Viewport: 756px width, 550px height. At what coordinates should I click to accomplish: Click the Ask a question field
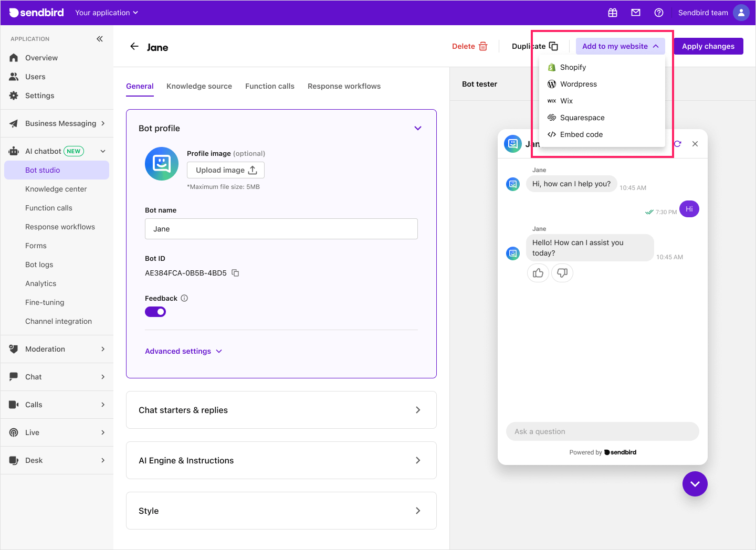click(603, 431)
